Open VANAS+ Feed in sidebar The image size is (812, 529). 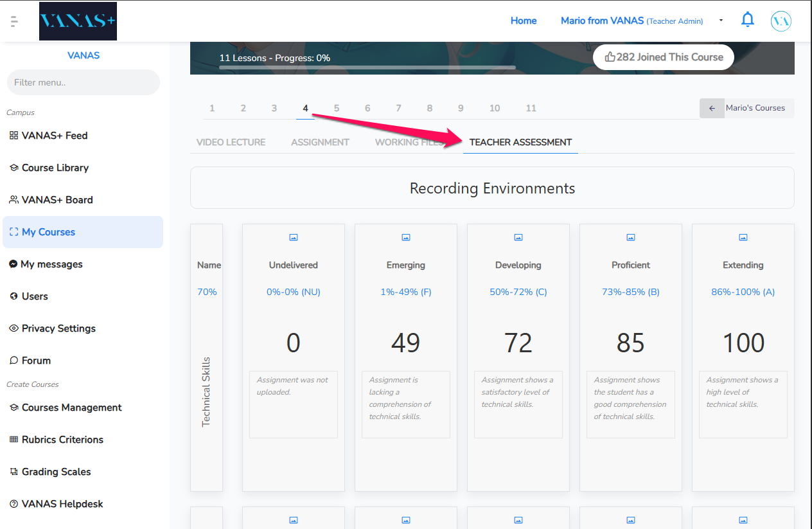pos(83,136)
